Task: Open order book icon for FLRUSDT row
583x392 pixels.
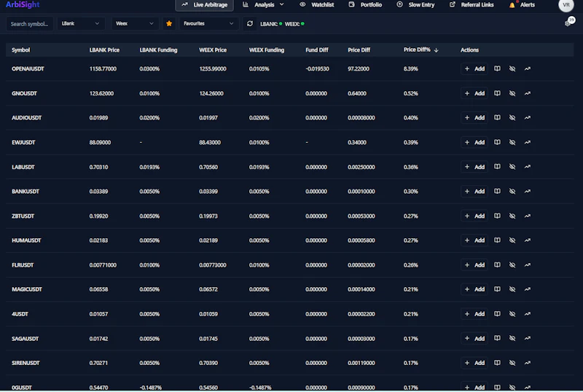Action: pyautogui.click(x=497, y=265)
